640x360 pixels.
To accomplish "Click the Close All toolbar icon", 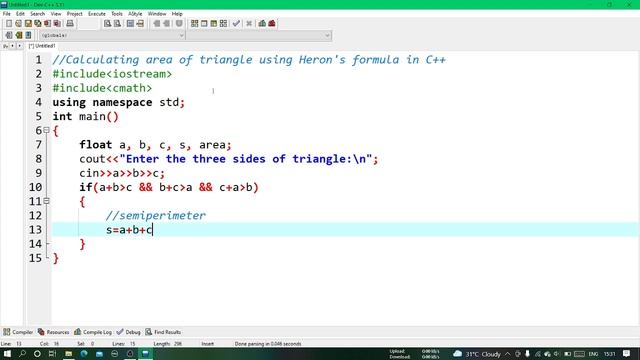I will (57, 24).
